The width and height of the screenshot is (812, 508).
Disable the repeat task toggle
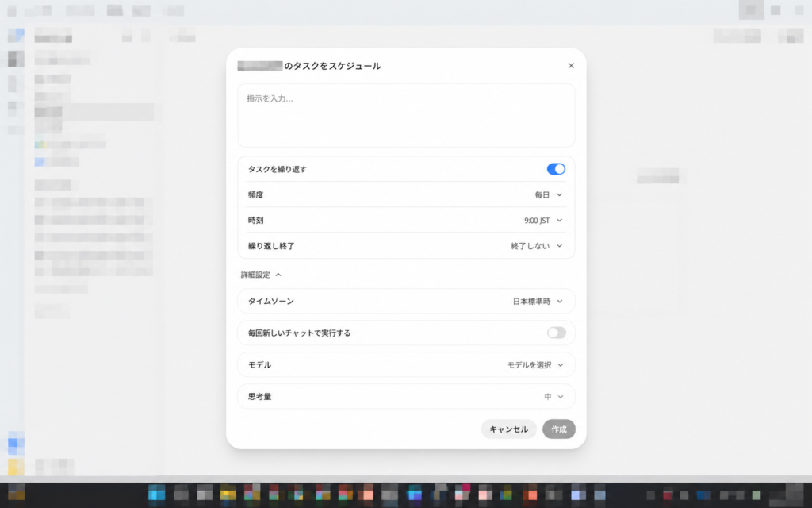(x=556, y=169)
